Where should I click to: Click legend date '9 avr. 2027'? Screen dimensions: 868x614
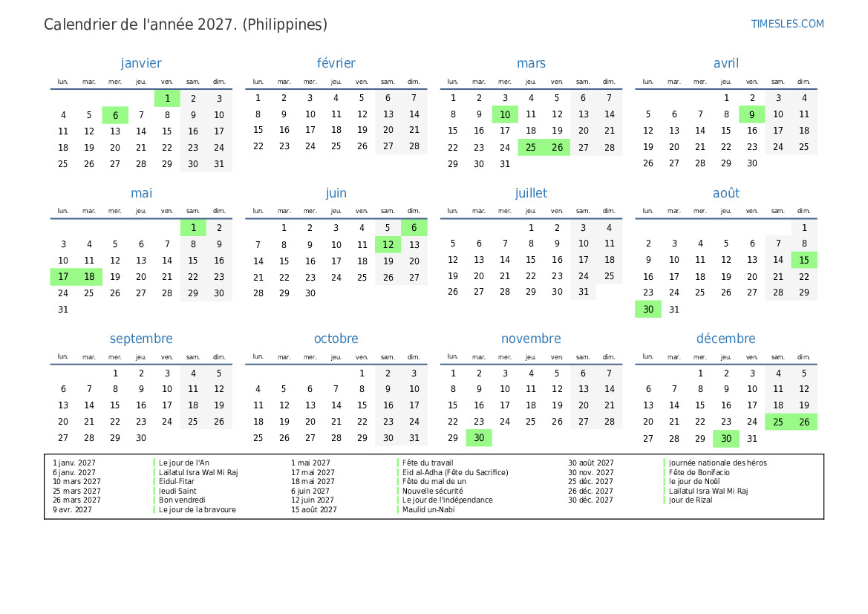point(72,510)
